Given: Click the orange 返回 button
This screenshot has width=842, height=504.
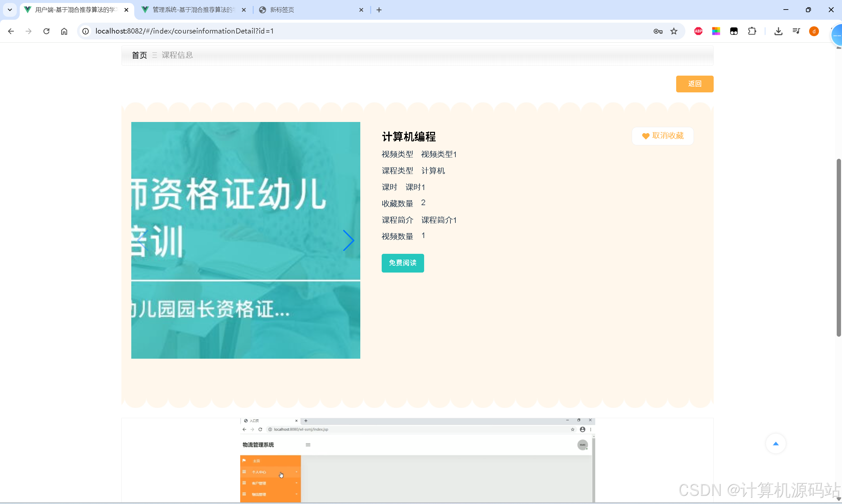Looking at the screenshot, I should 695,84.
